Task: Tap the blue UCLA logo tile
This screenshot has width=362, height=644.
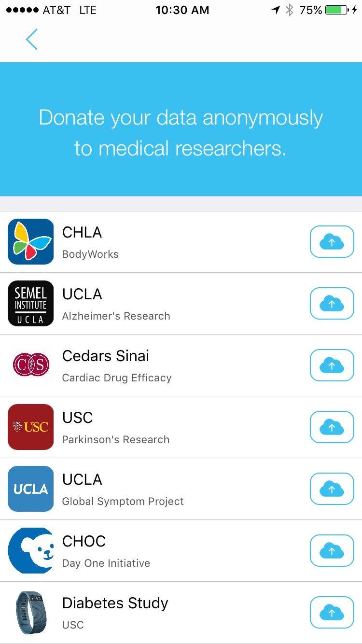Action: tap(31, 489)
